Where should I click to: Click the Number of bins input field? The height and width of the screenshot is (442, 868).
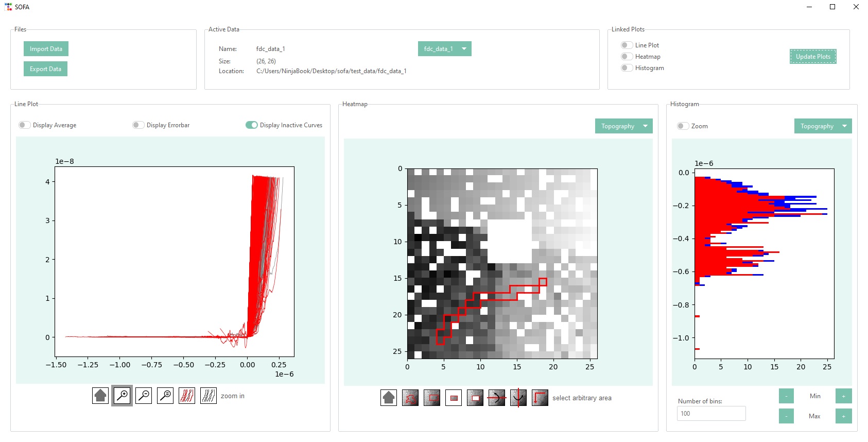(711, 414)
